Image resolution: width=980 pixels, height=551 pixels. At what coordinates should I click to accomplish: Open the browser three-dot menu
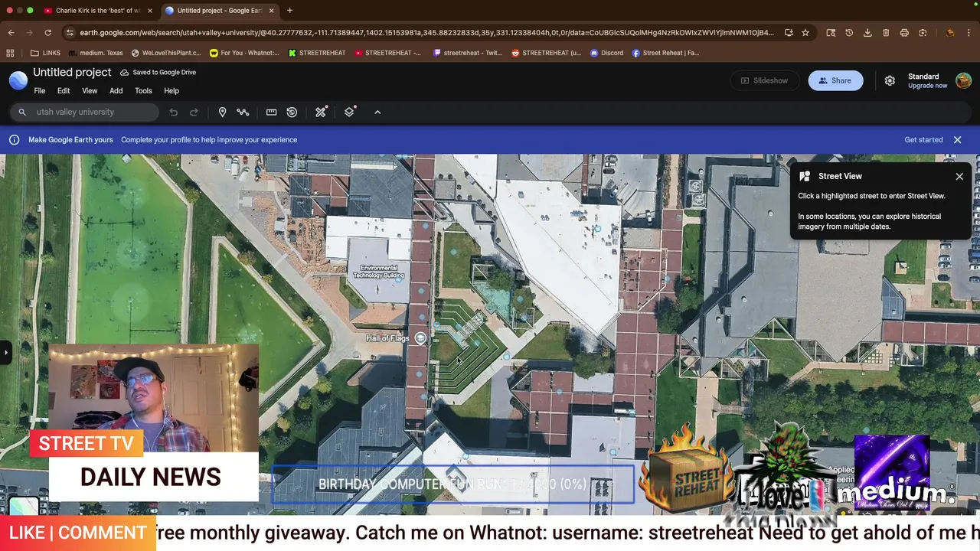click(x=969, y=33)
